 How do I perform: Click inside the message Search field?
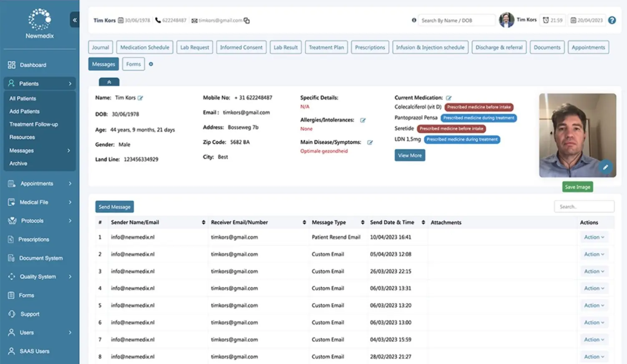click(584, 206)
